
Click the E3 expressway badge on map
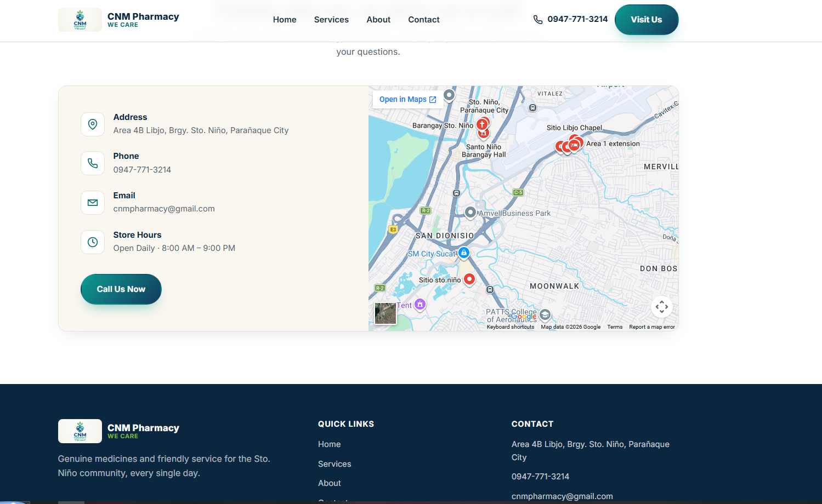[393, 230]
